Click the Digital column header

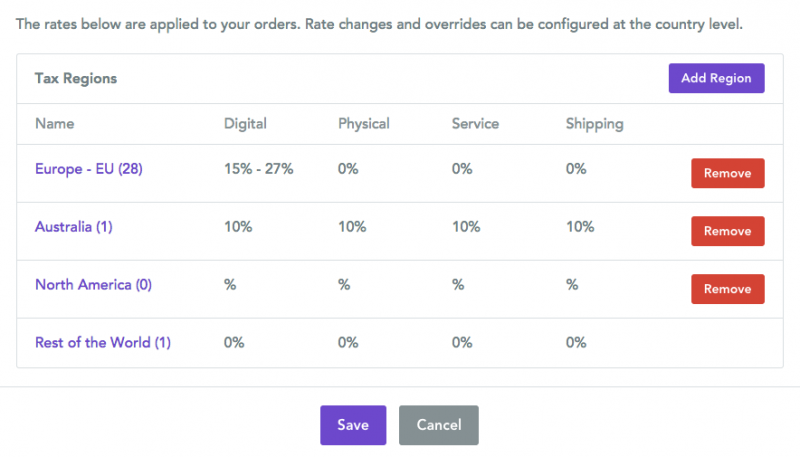click(x=245, y=124)
